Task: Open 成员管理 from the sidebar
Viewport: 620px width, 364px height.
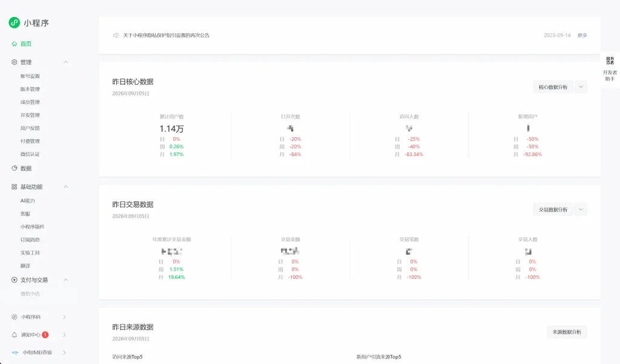Action: click(30, 102)
